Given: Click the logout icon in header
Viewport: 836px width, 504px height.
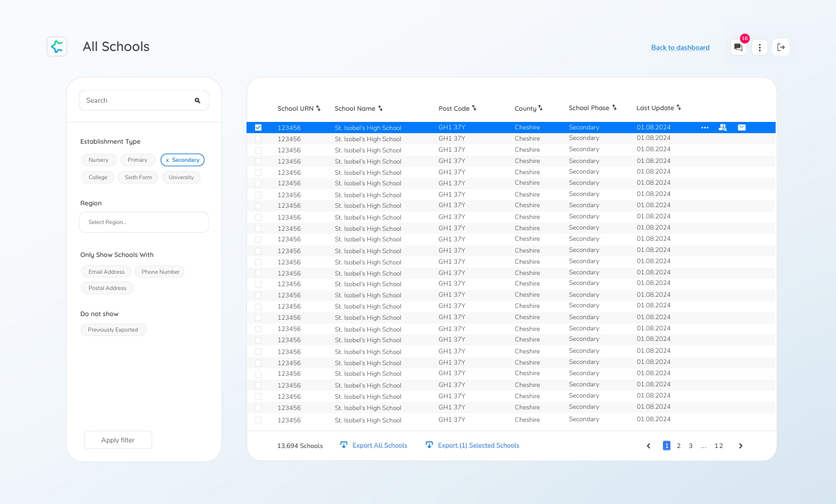Looking at the screenshot, I should 781,47.
